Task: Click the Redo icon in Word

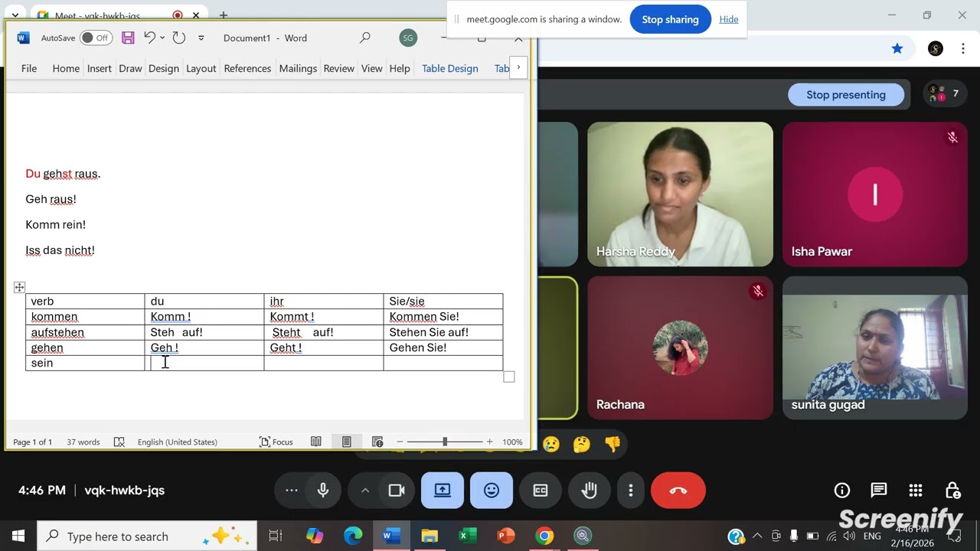Action: [x=179, y=37]
